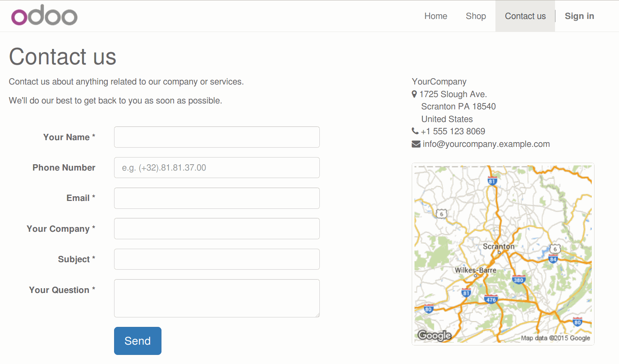Click the telephone icon beside phone number
This screenshot has height=364, width=619.
point(415,131)
